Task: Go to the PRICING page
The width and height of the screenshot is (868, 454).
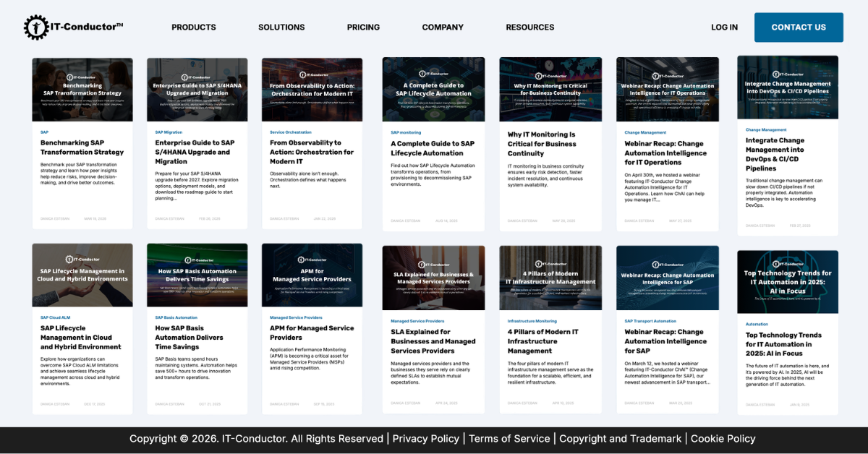Action: coord(363,27)
